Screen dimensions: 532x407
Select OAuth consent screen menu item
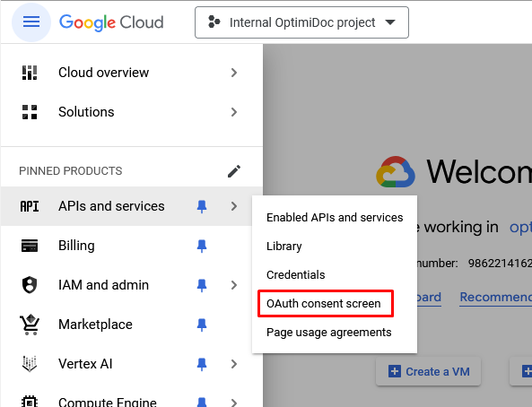(x=324, y=304)
